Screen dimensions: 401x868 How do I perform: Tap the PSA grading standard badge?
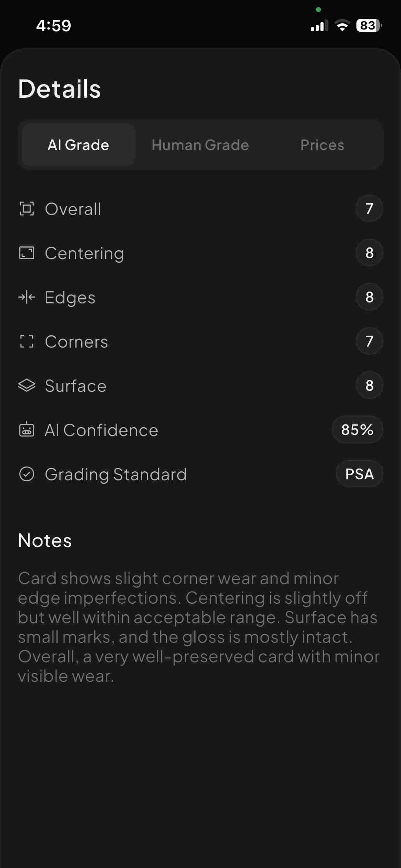pyautogui.click(x=359, y=474)
